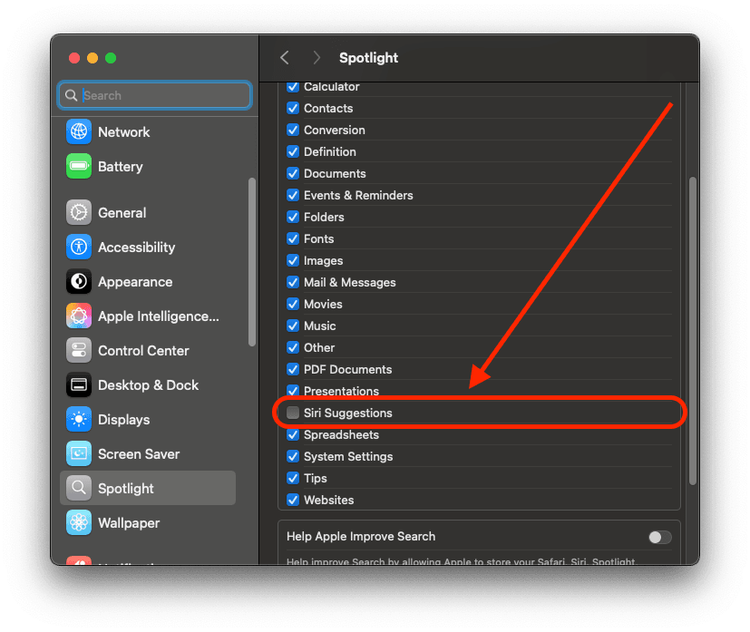Click the Screen Saver icon
Screen dimensions: 750x632
[79, 454]
